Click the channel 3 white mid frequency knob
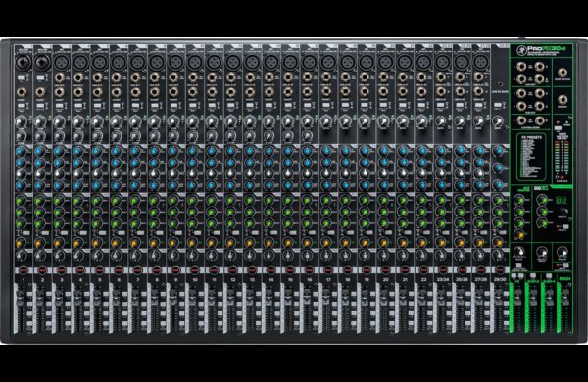This screenshot has height=382, width=588. 59,174
